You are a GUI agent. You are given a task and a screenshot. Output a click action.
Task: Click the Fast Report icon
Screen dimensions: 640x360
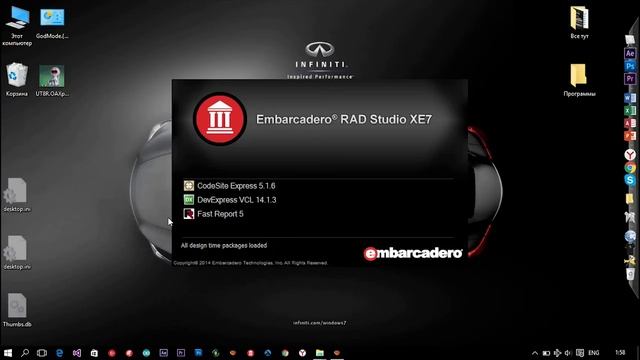pos(189,213)
